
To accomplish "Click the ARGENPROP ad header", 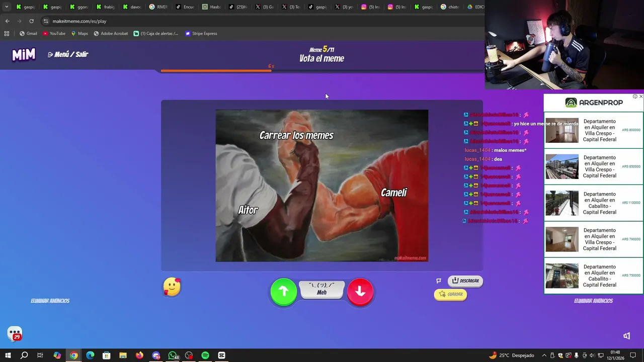I will [594, 103].
